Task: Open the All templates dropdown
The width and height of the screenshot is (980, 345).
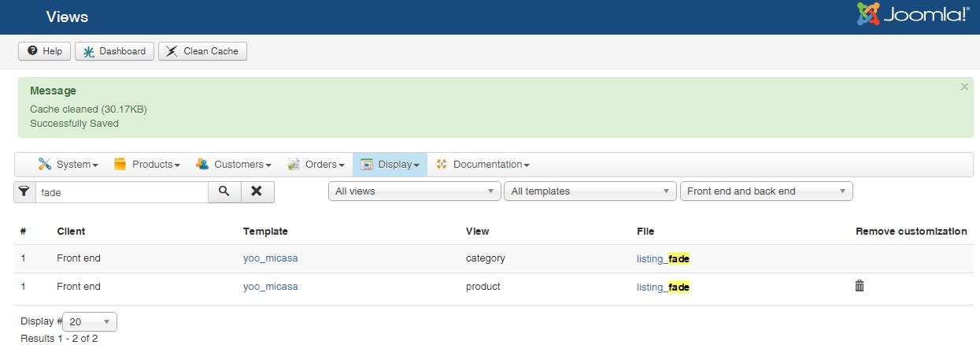Action: point(590,191)
